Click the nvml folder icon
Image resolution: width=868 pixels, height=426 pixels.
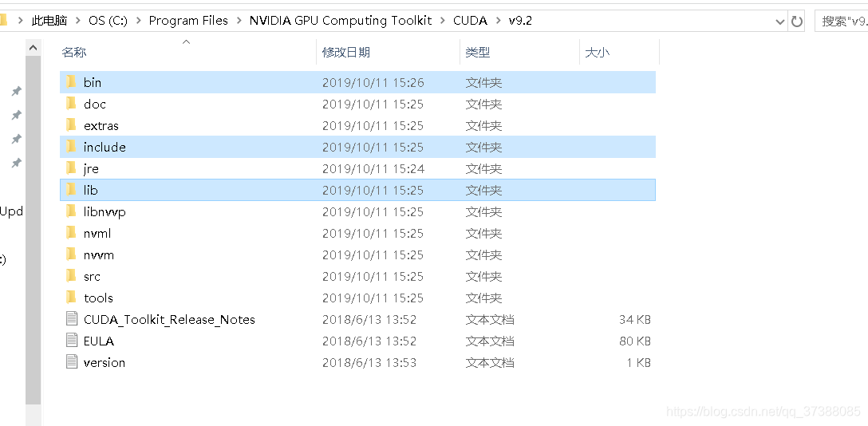[x=71, y=234]
